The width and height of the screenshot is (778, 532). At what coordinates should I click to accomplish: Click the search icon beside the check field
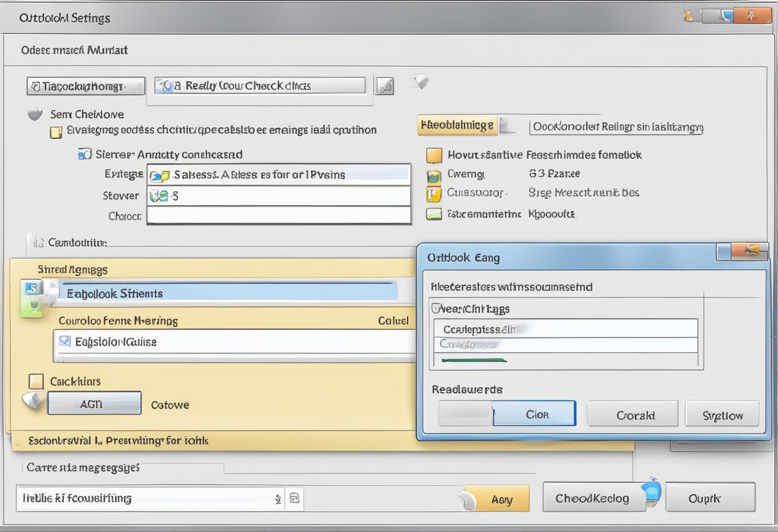385,85
